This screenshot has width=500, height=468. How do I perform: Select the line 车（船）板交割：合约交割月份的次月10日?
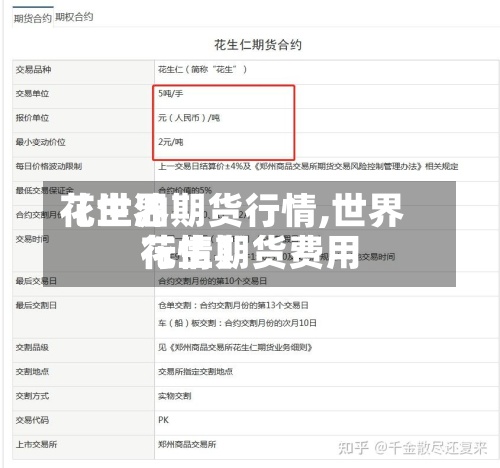tap(237, 323)
